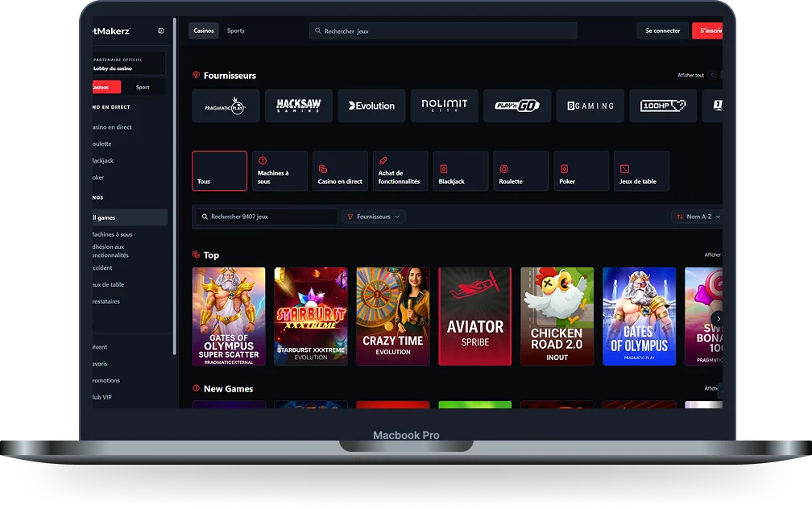Open the Pragmatic Play provider tile

(x=226, y=106)
